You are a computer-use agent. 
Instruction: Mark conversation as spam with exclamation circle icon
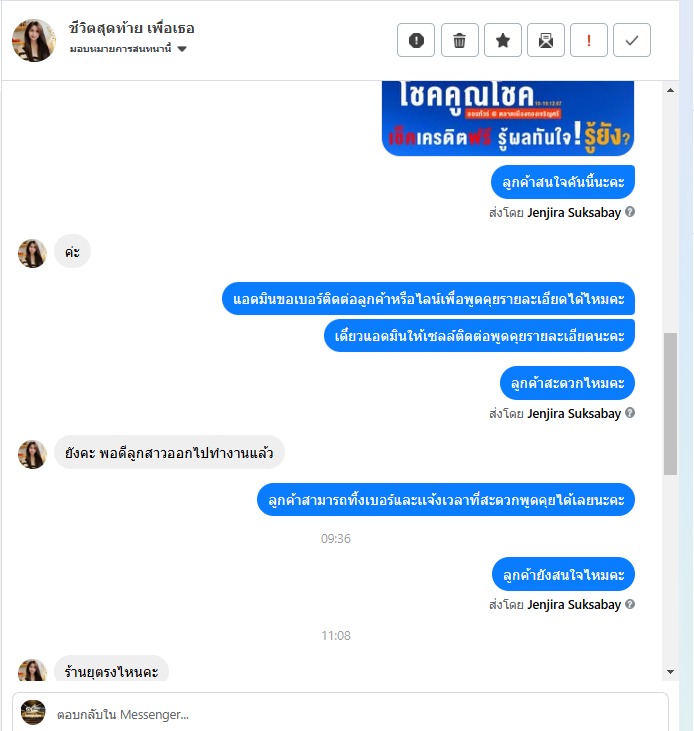[x=416, y=40]
